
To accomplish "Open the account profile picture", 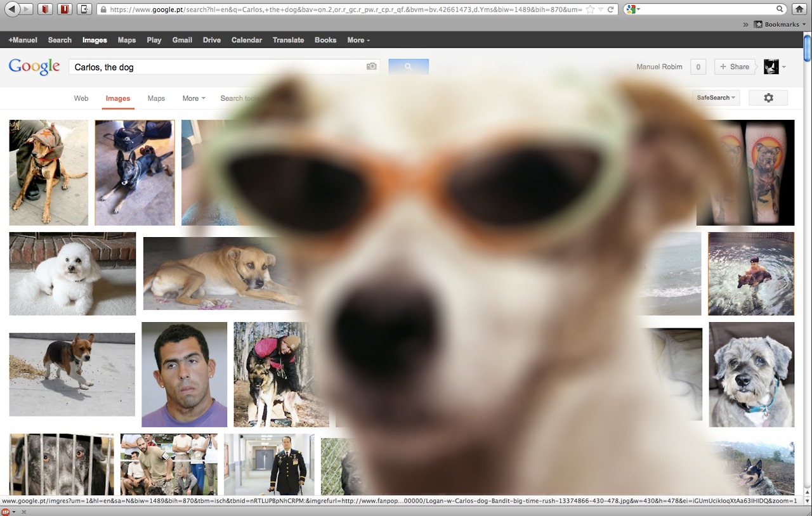I will pos(771,67).
